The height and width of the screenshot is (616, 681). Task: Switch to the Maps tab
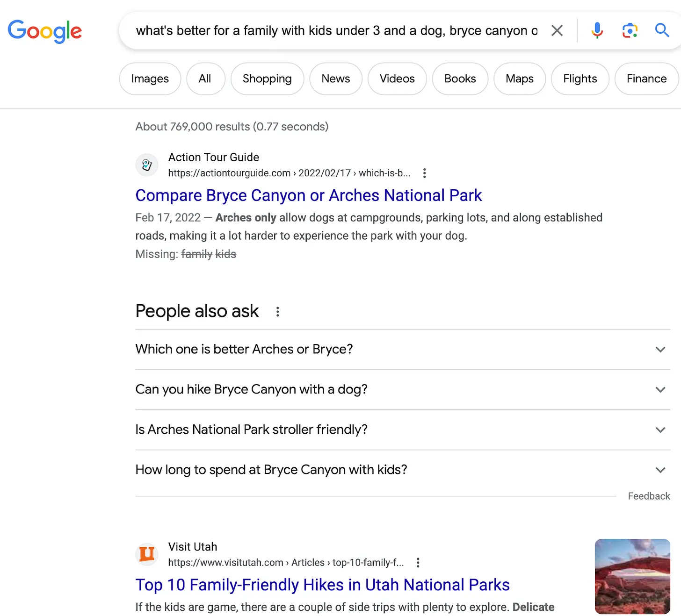pyautogui.click(x=519, y=79)
